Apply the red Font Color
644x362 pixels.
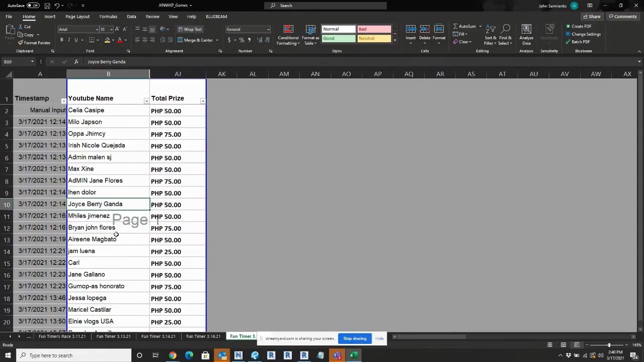120,40
